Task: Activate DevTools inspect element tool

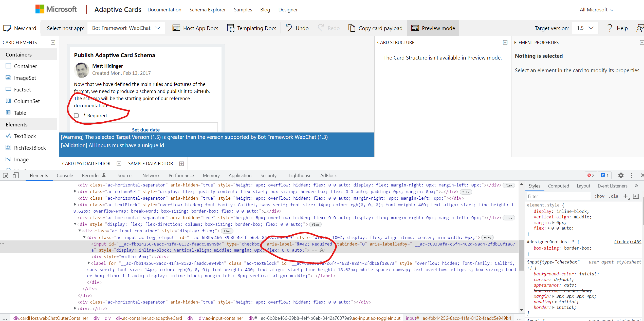Action: point(6,175)
